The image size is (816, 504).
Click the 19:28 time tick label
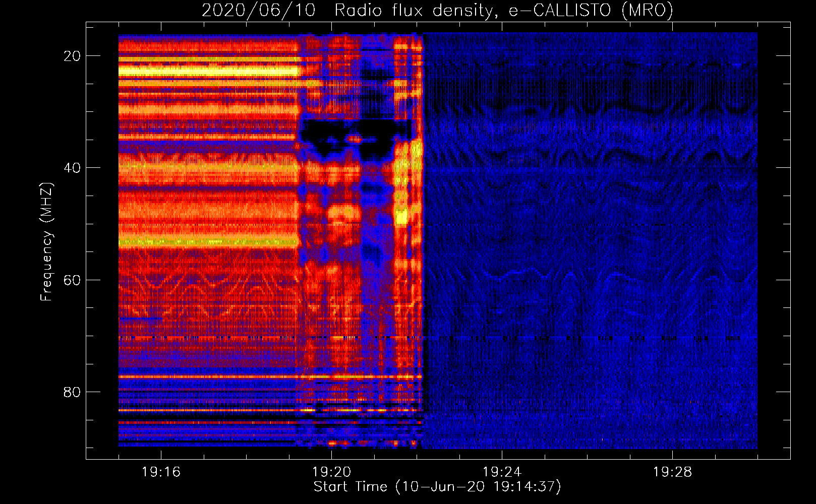tap(672, 472)
